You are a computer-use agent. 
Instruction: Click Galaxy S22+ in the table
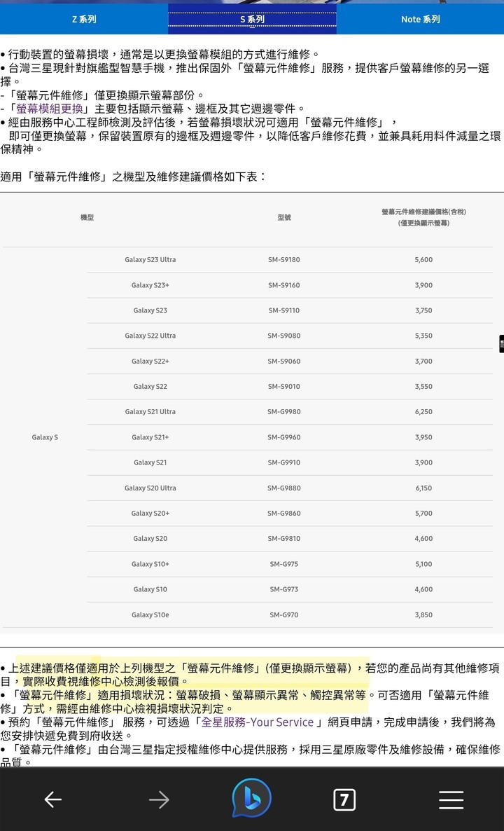click(150, 361)
